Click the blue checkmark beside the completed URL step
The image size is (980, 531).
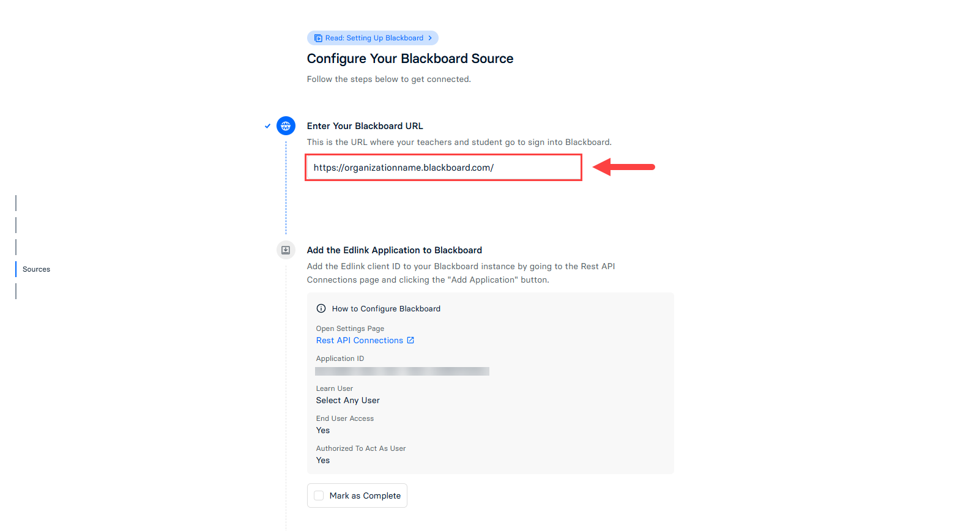(267, 125)
